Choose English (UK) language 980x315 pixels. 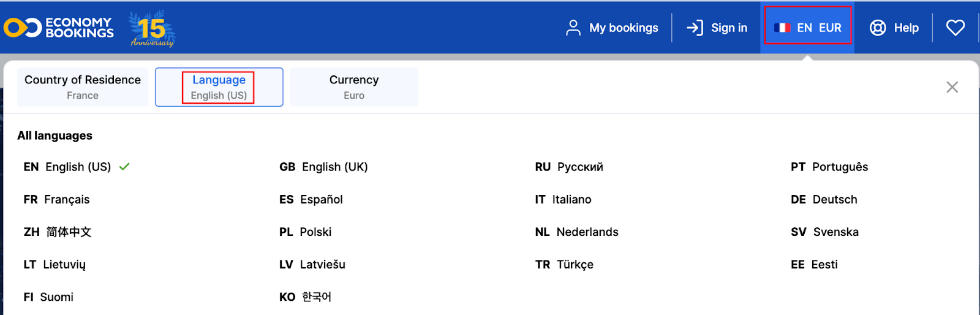point(323,167)
